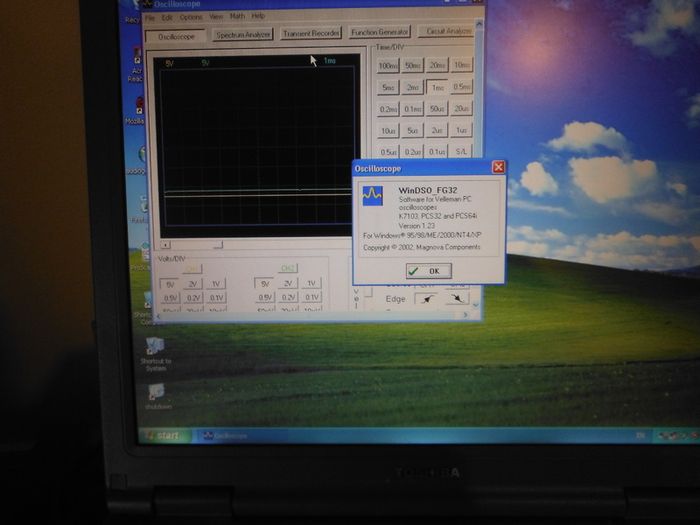The image size is (700, 525).
Task: Set Time/DIV to 2ms
Action: click(412, 88)
